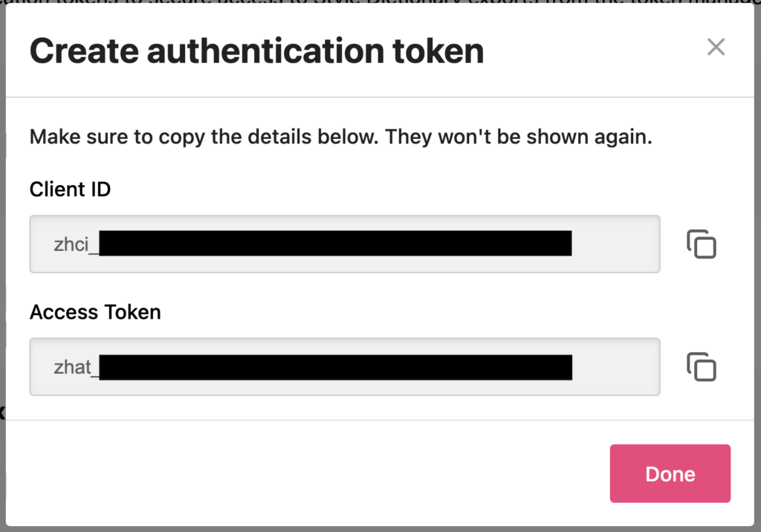The height and width of the screenshot is (532, 761).
Task: Select the Access Token field label
Action: (95, 312)
